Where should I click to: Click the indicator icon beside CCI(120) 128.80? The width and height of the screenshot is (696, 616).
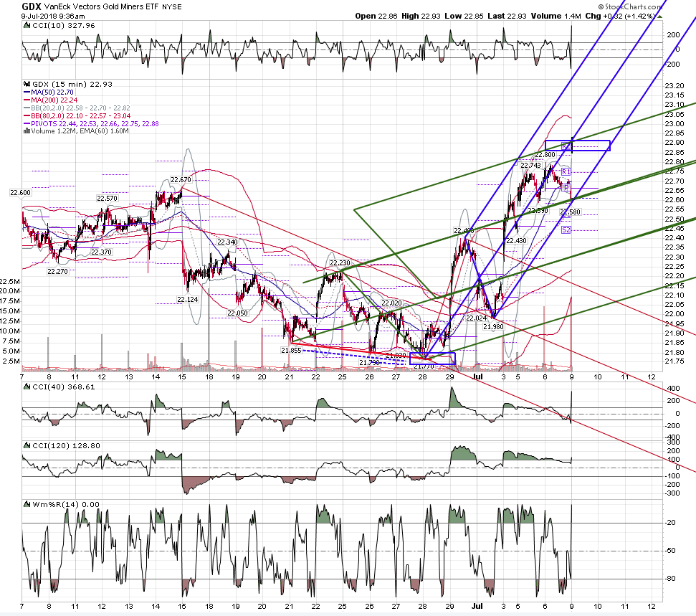pos(27,445)
